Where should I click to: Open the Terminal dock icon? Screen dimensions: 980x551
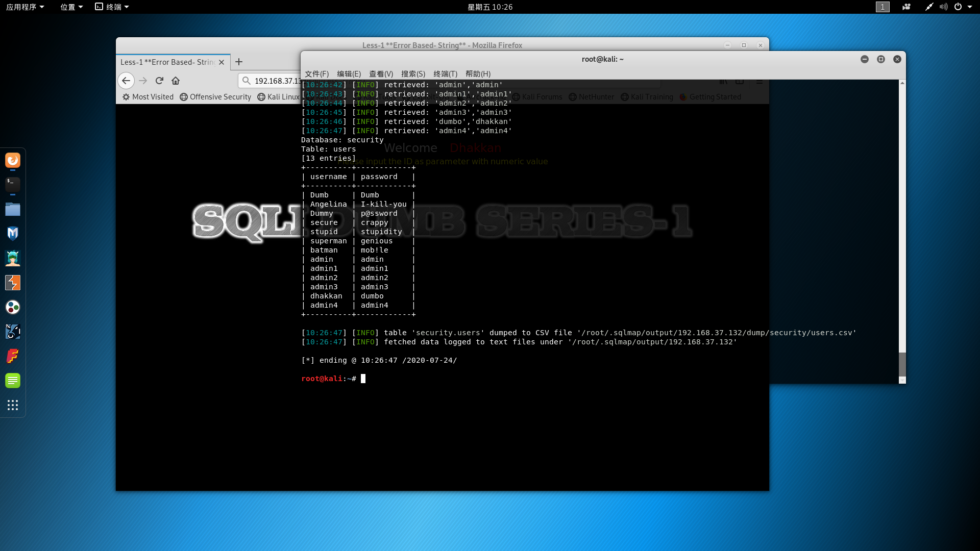(x=13, y=184)
